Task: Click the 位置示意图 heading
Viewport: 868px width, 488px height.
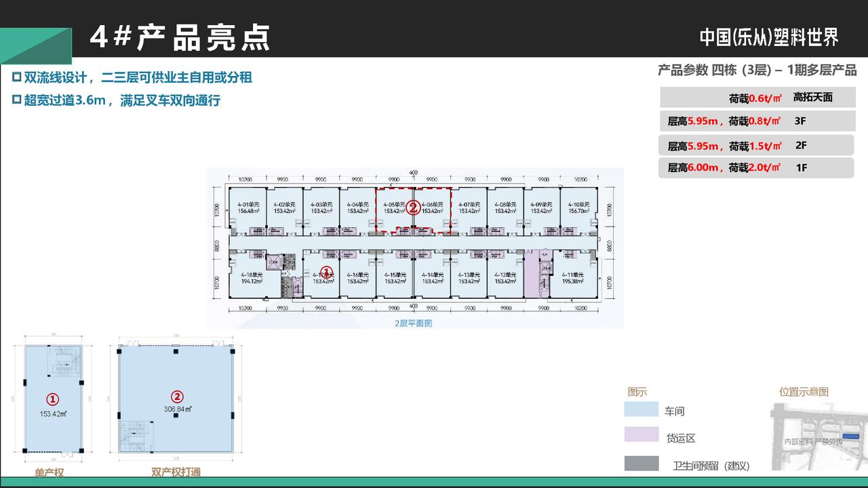Action: (x=804, y=392)
